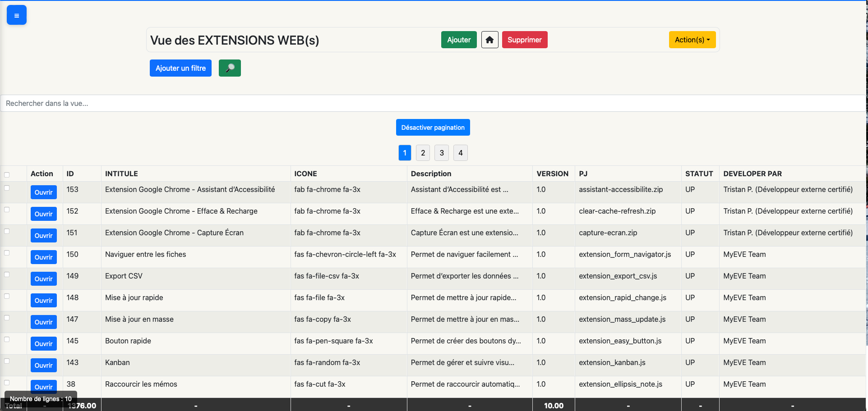Open the Export CSV extension with Ouvrir
The height and width of the screenshot is (411, 868).
pyautogui.click(x=43, y=279)
